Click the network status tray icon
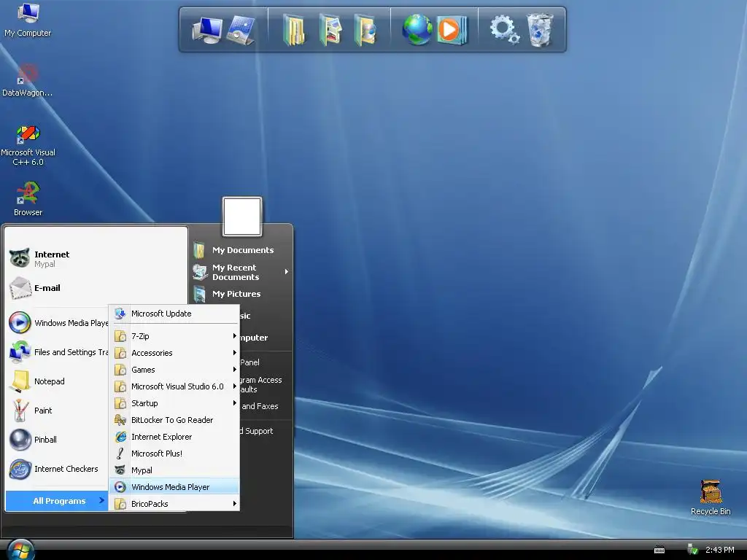The width and height of the screenshot is (747, 560). click(693, 550)
